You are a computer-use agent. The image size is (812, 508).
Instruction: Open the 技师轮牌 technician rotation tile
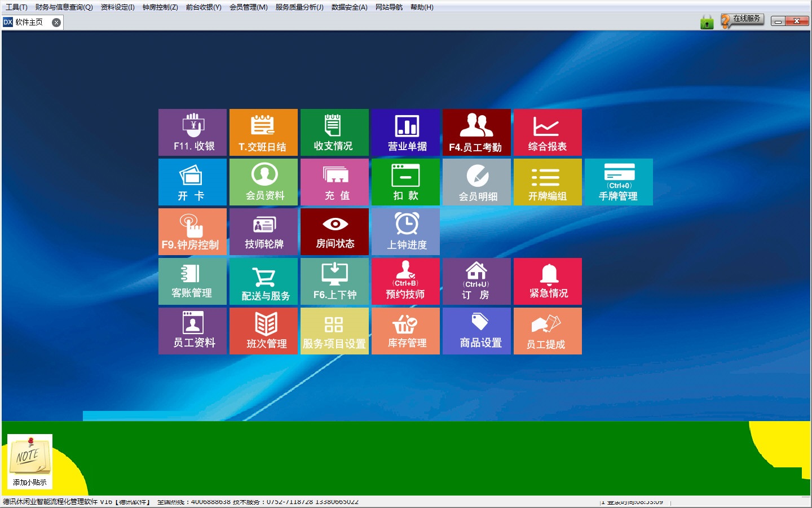pos(263,231)
